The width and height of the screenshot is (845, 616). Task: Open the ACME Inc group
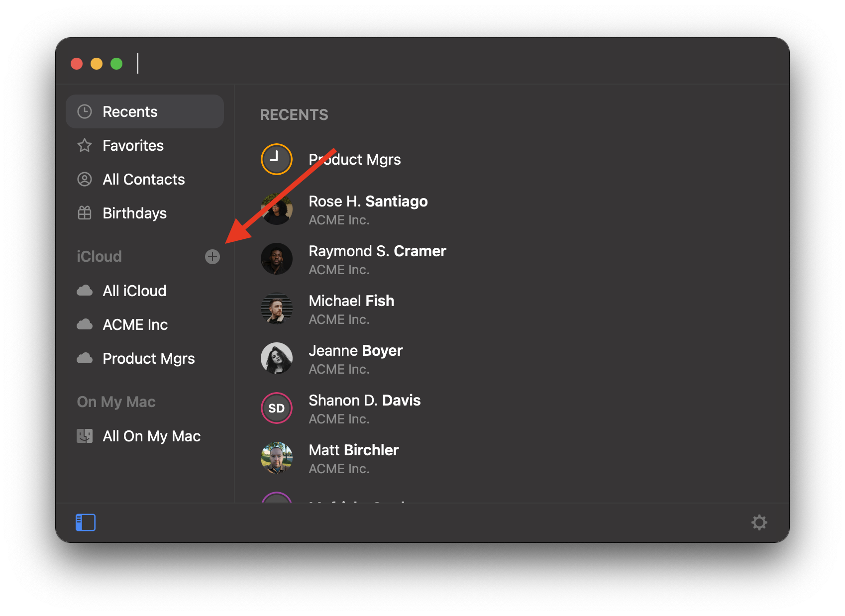pos(145,324)
